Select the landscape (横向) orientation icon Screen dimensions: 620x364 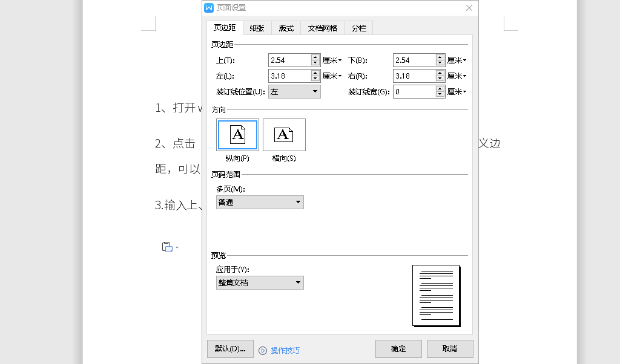tap(283, 134)
